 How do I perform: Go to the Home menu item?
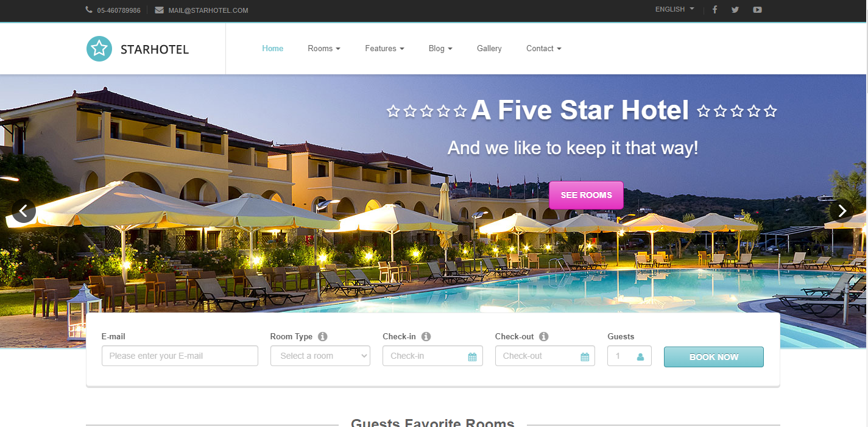273,49
